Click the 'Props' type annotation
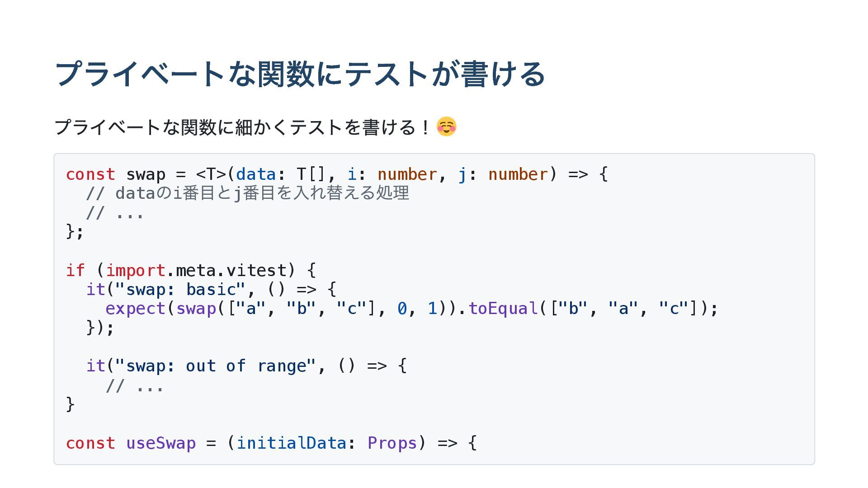 [392, 443]
